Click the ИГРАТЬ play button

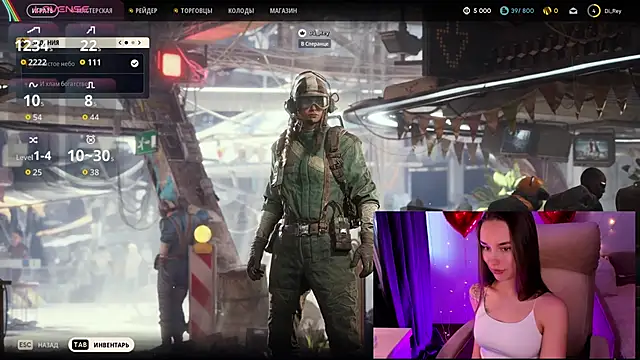(x=42, y=11)
